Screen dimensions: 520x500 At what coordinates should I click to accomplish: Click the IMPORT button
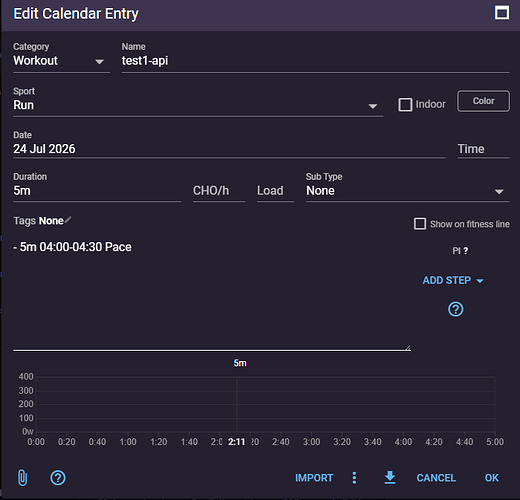tap(314, 478)
